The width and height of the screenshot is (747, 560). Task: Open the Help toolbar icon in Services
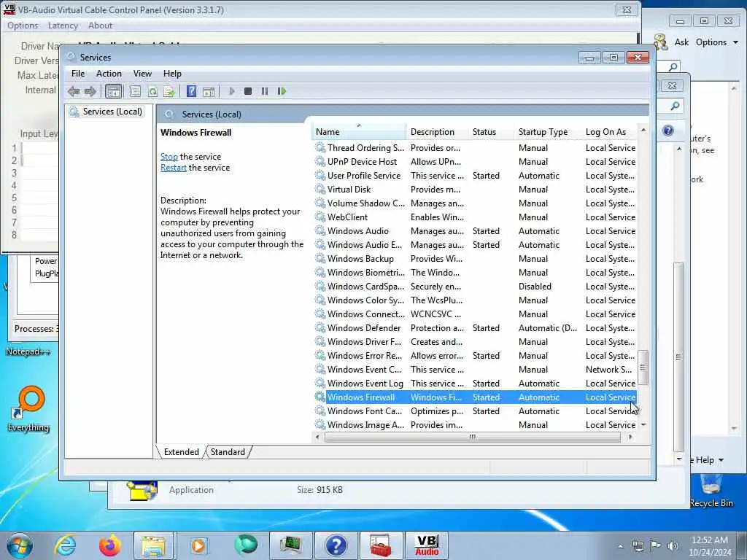click(x=192, y=91)
